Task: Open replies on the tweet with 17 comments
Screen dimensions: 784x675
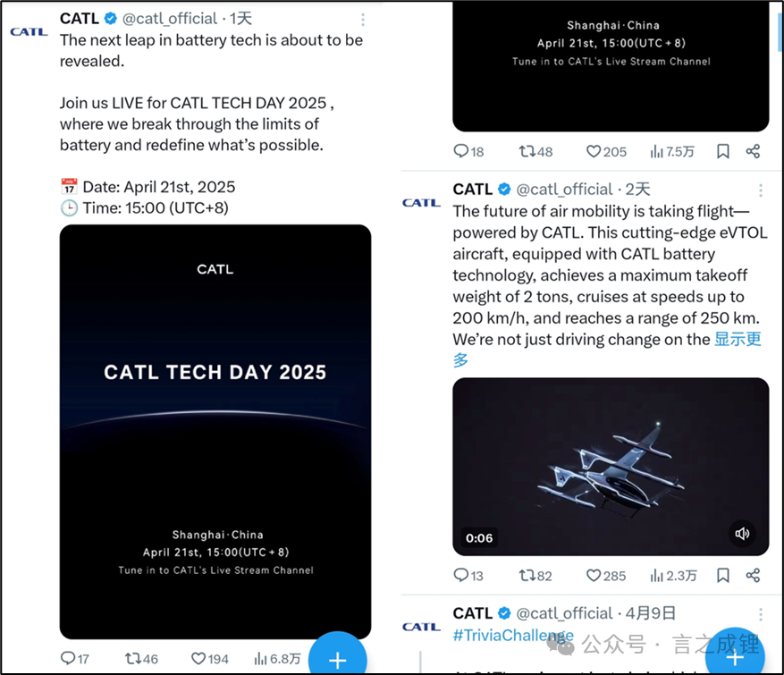Action: (74, 659)
